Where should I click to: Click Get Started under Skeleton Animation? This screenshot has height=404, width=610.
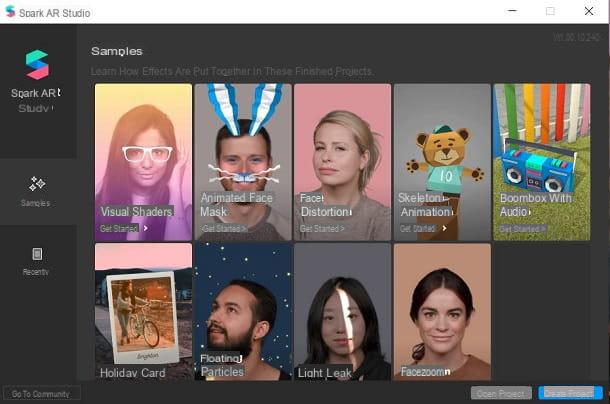(x=417, y=228)
